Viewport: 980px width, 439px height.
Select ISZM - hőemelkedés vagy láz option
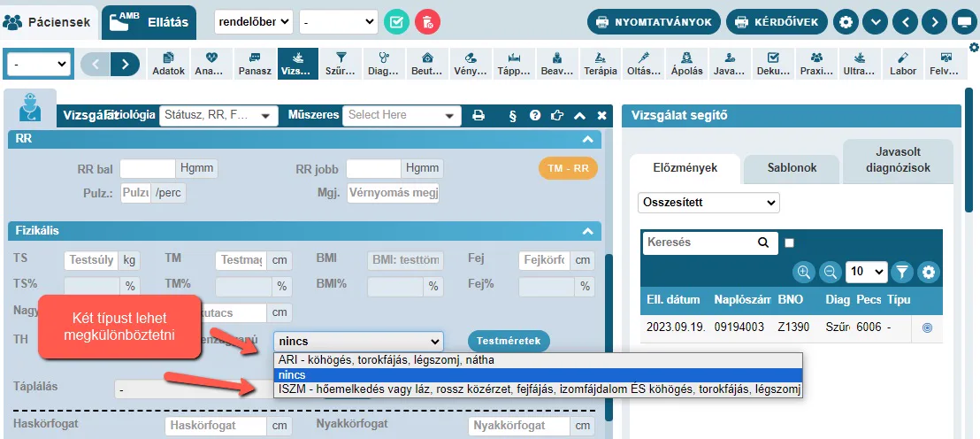(x=538, y=389)
